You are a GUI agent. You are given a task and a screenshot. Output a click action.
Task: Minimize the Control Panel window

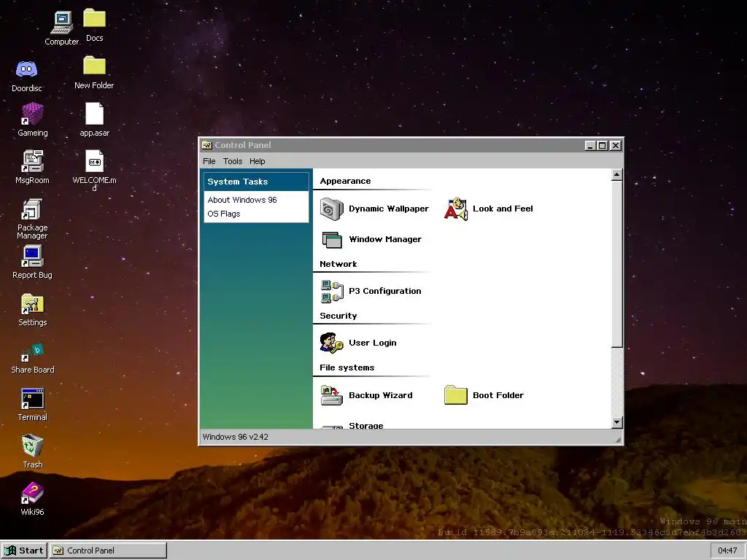point(590,146)
